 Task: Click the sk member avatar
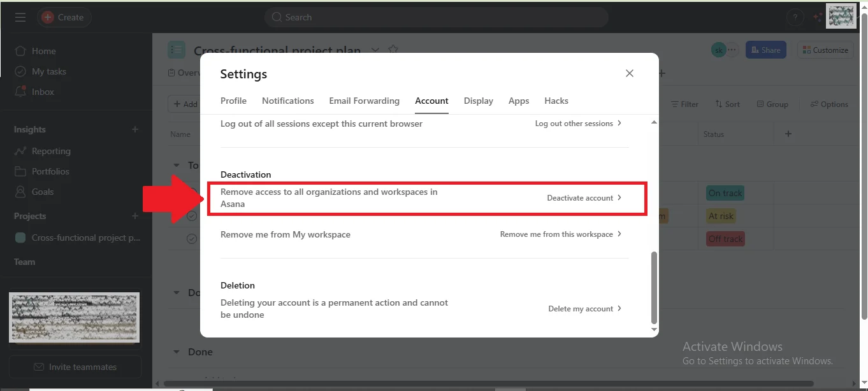719,50
